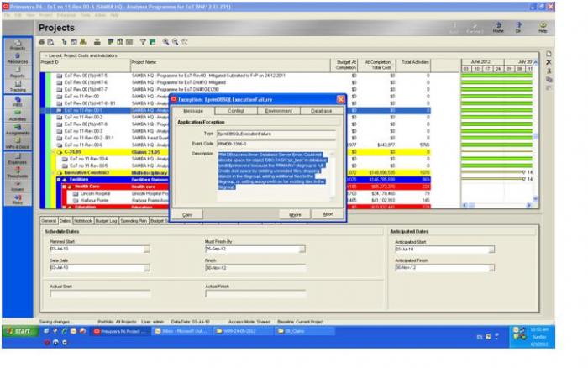Click the Zoom to Fit icon
Viewport: 588px width, 368px height.
coord(185,42)
